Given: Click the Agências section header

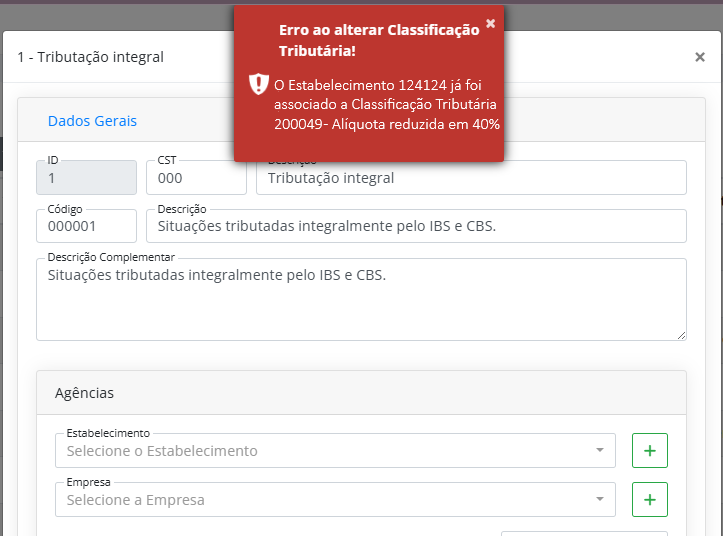Looking at the screenshot, I should coord(362,393).
